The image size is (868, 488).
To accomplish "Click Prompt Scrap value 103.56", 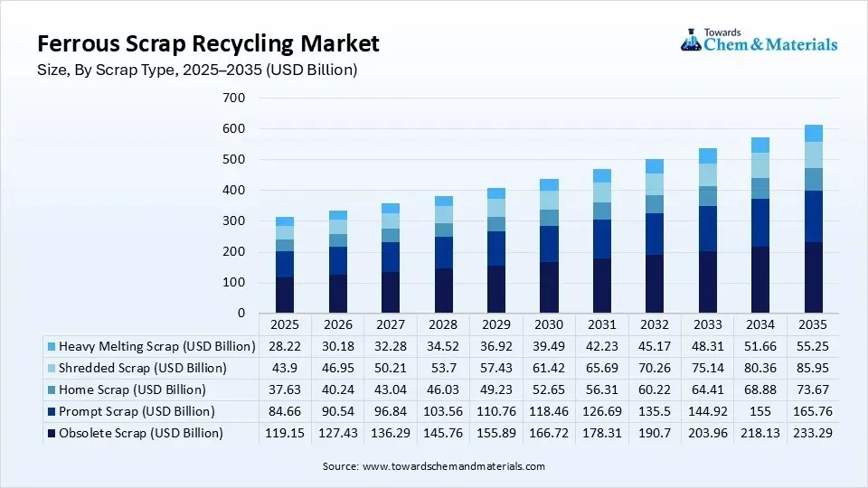I will click(x=443, y=411).
